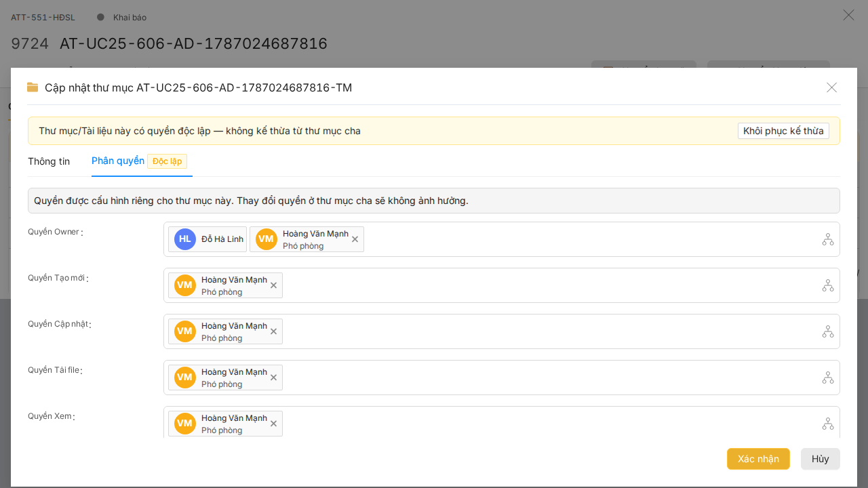Select the Phân quyền tab
This screenshot has height=488, width=868.
click(118, 161)
